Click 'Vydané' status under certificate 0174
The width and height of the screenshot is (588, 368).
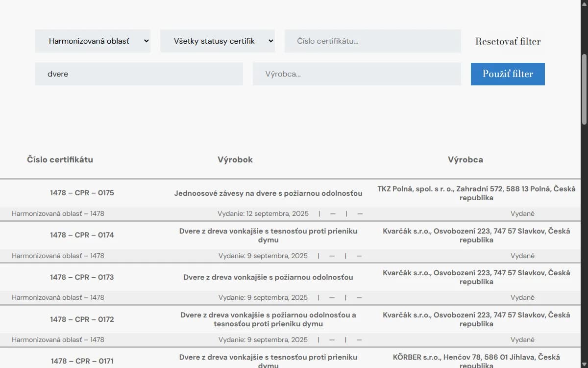click(x=522, y=256)
